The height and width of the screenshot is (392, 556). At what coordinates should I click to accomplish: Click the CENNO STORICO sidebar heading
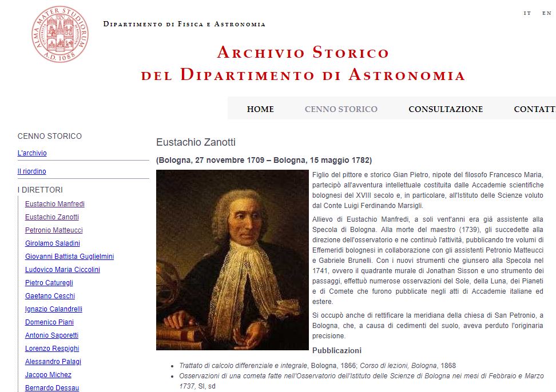(x=50, y=136)
